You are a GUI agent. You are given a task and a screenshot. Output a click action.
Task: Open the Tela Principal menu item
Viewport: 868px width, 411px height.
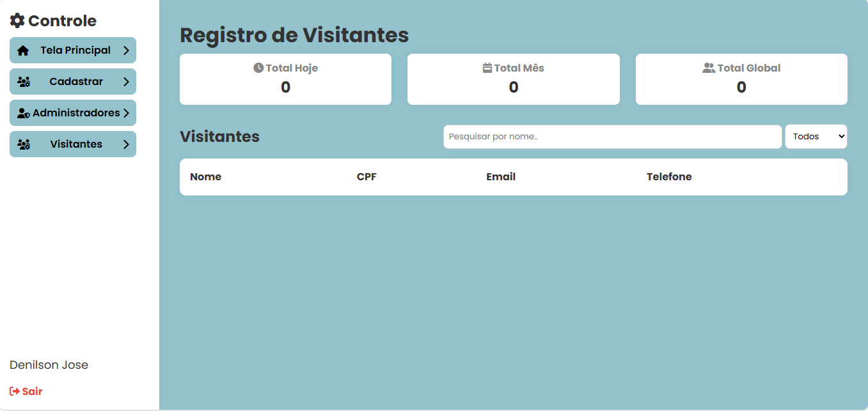73,50
